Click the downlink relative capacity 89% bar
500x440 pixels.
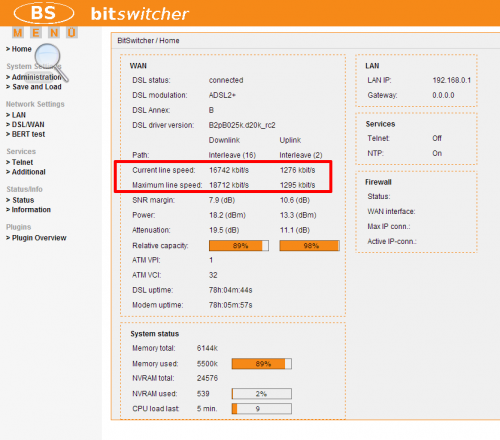[239, 246]
